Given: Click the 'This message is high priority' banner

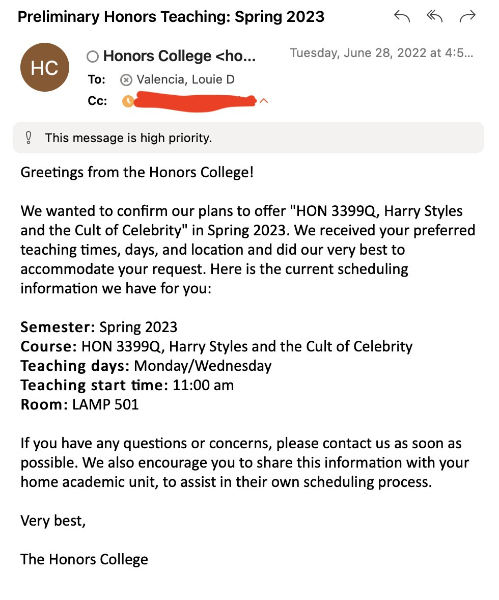Looking at the screenshot, I should (248, 138).
